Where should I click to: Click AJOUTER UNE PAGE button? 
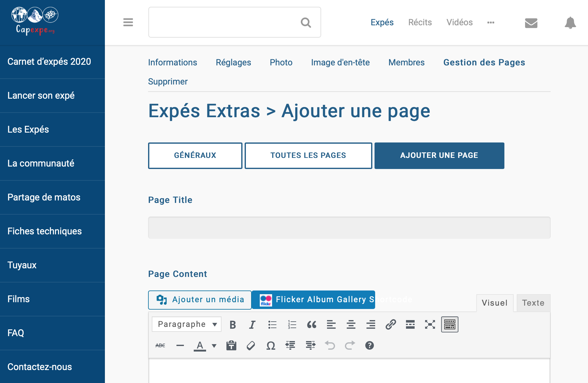point(439,155)
